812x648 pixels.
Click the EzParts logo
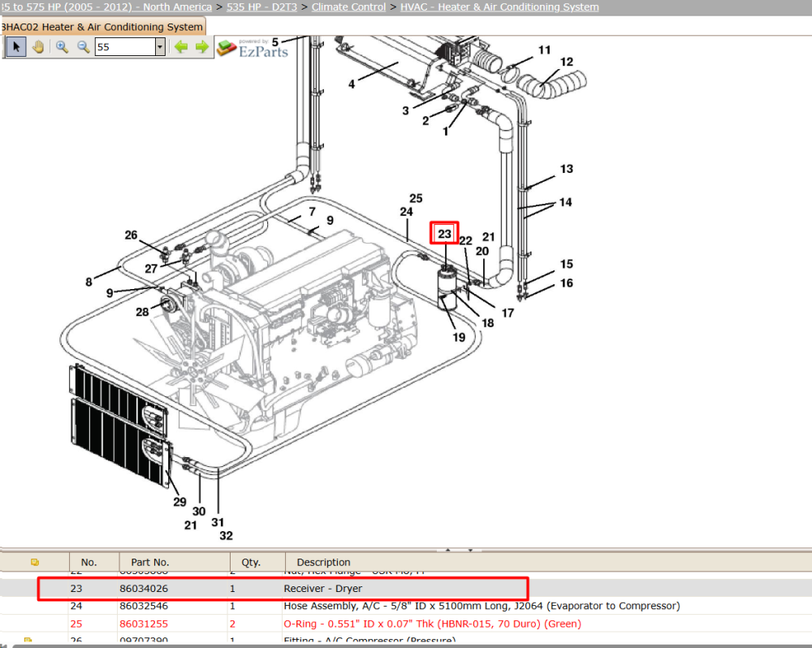tap(253, 48)
